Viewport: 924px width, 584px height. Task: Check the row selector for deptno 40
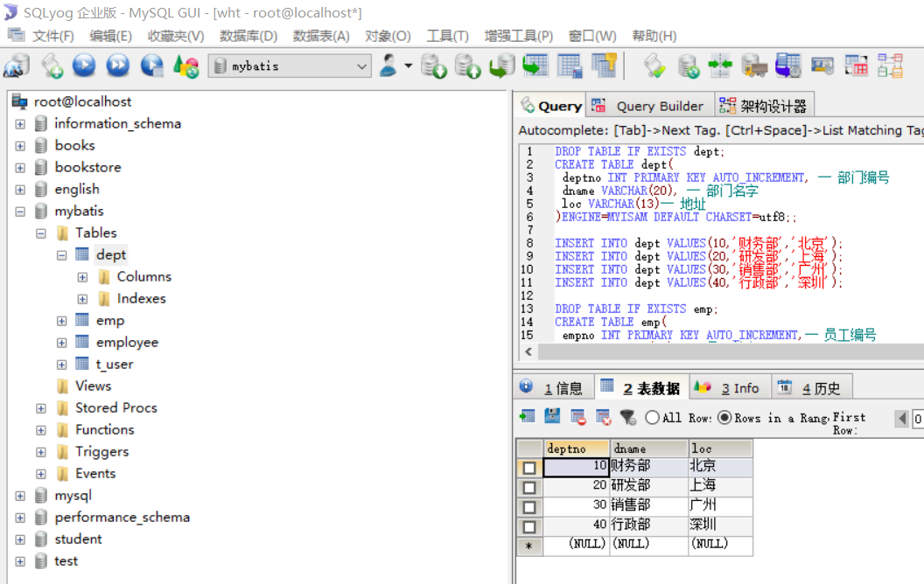(x=529, y=526)
